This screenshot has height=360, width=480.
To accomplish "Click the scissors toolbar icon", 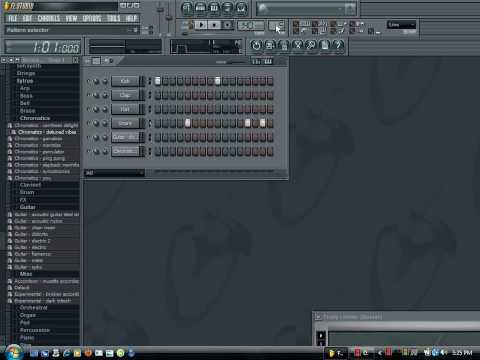I will 298,45.
